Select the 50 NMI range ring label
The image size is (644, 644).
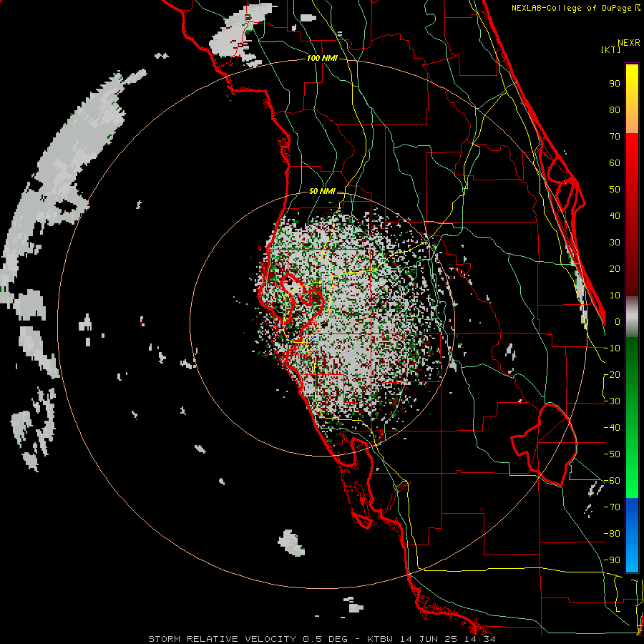[x=322, y=191]
